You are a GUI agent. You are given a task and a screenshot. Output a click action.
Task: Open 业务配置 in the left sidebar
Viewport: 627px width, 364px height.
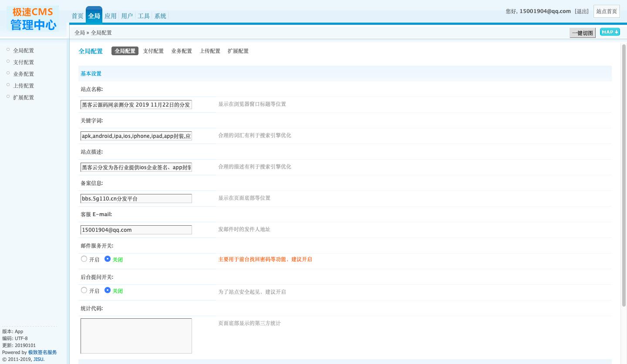pyautogui.click(x=24, y=74)
